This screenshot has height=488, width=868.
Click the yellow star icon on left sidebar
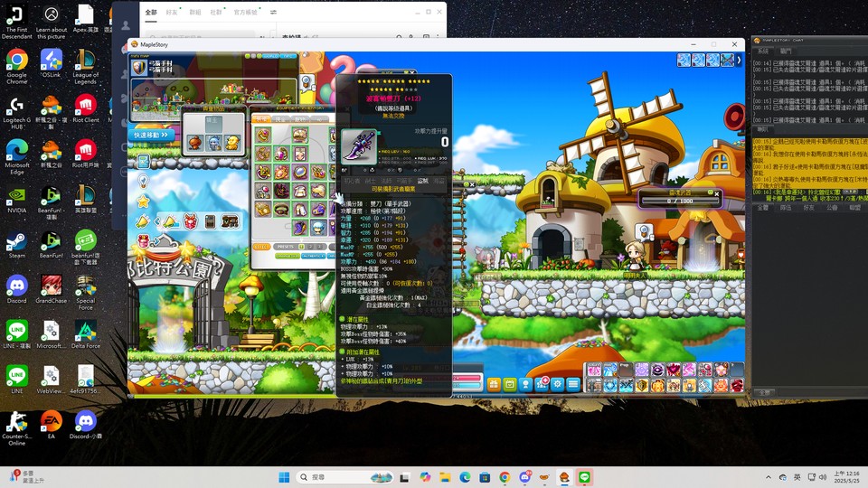coord(144,202)
